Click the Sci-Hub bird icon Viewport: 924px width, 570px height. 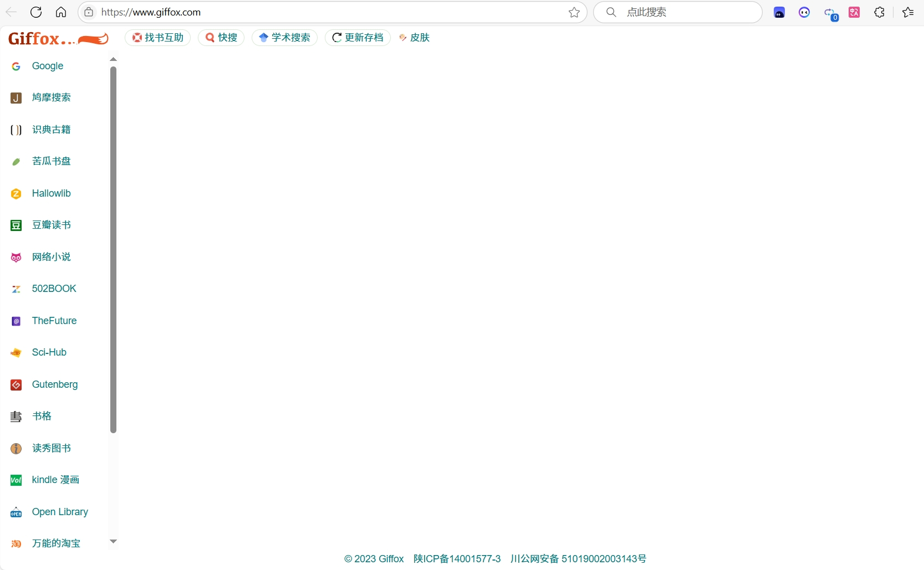16,353
